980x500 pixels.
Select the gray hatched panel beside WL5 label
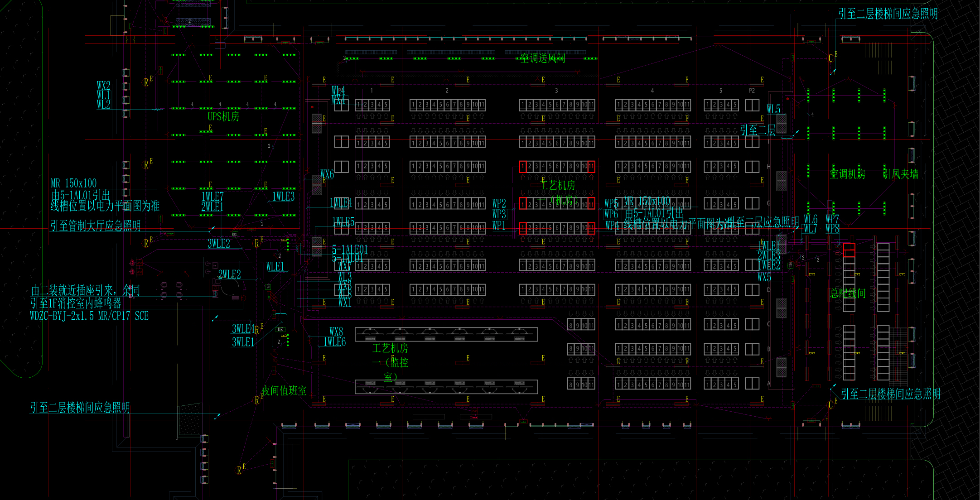pyautogui.click(x=782, y=123)
